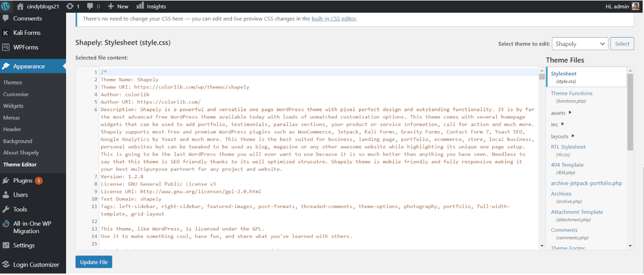
Task: Open About Shapely submenu item
Action: click(x=21, y=153)
